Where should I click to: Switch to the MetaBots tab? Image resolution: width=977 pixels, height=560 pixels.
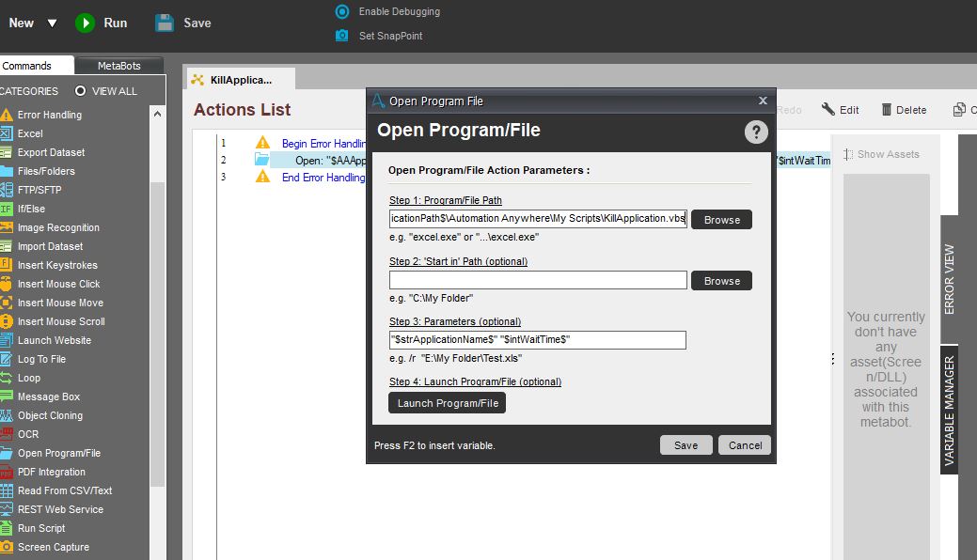click(x=118, y=66)
